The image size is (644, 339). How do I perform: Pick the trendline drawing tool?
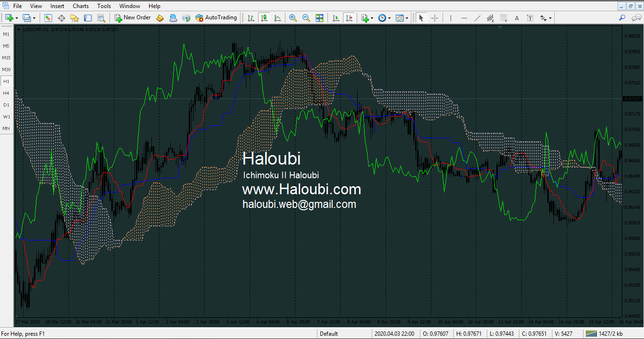(477, 18)
